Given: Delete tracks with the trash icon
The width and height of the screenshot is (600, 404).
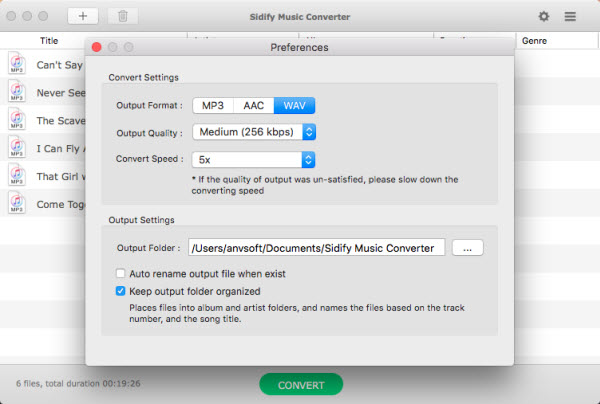Looking at the screenshot, I should coord(122,16).
